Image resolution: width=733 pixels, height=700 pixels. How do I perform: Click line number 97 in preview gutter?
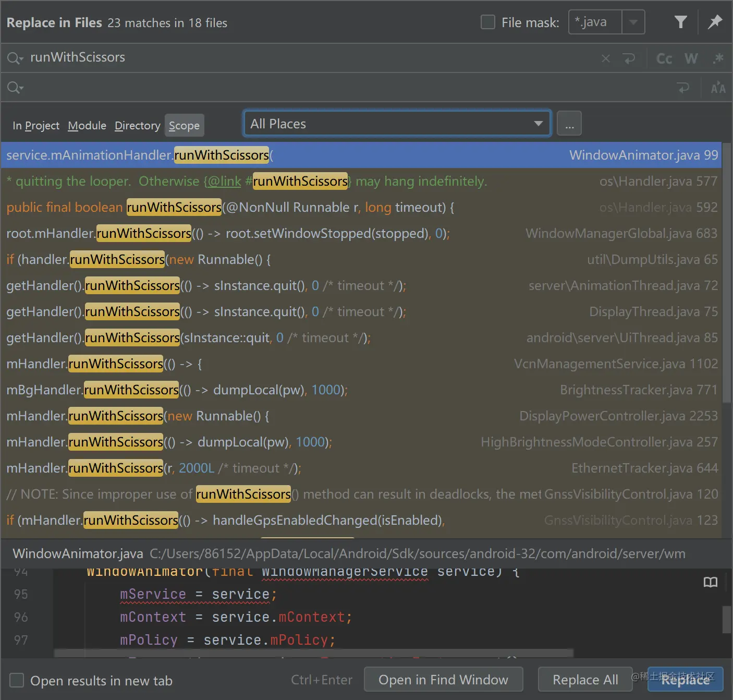(x=21, y=640)
